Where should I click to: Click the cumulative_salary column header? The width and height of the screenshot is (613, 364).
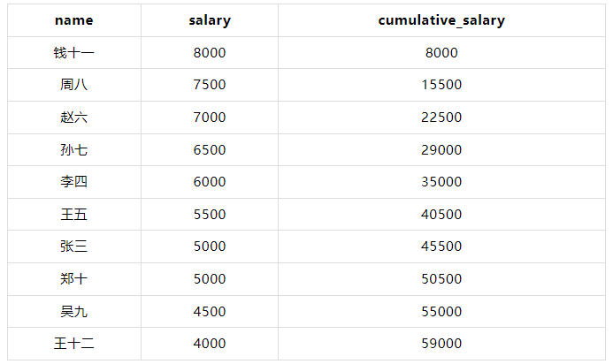click(x=441, y=20)
